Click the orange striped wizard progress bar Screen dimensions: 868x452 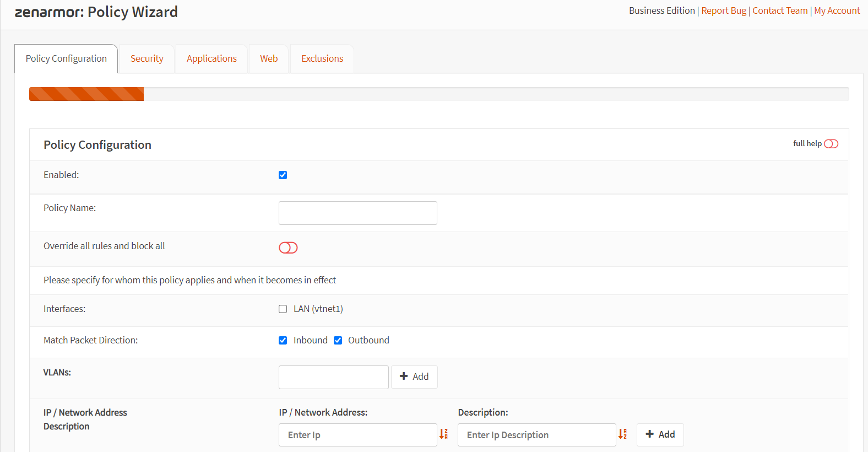coord(86,94)
